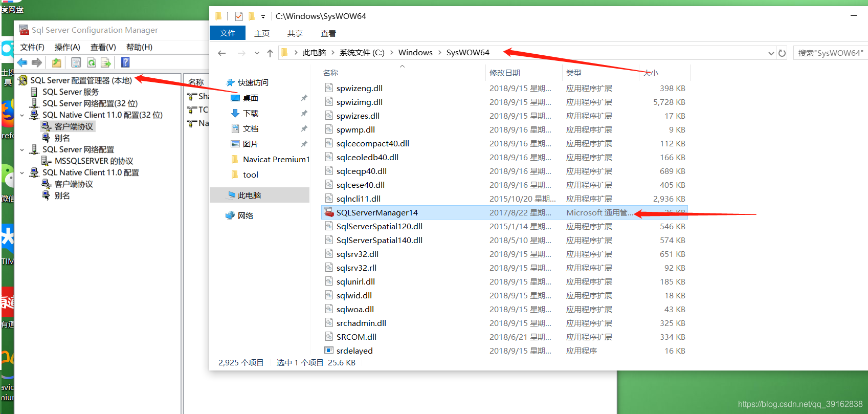Click pin icon beside 桌面

pyautogui.click(x=304, y=98)
